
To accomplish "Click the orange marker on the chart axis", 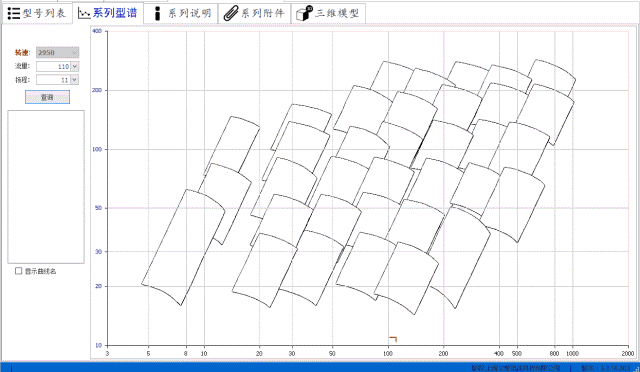I will (393, 339).
